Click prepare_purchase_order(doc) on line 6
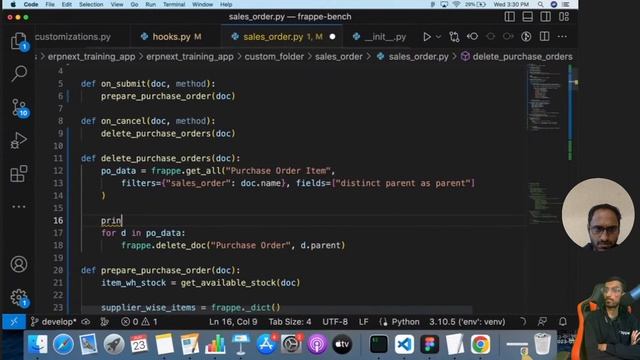 tap(168, 96)
